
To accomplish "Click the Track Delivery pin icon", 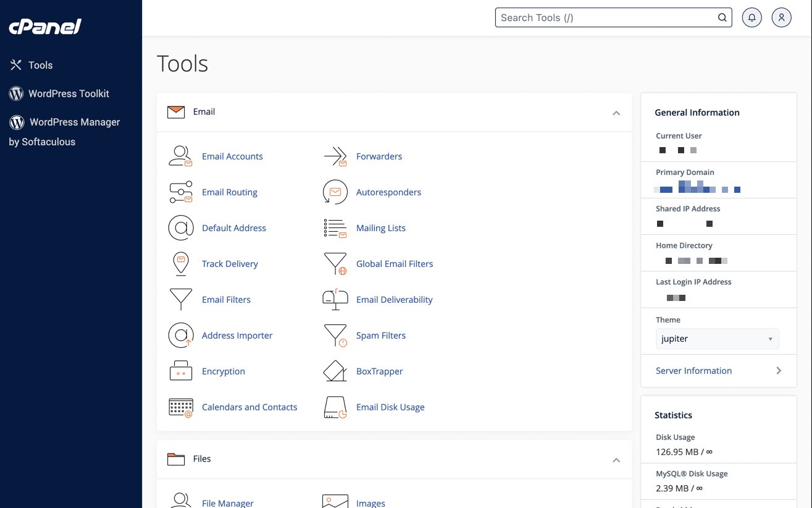I will click(x=180, y=264).
